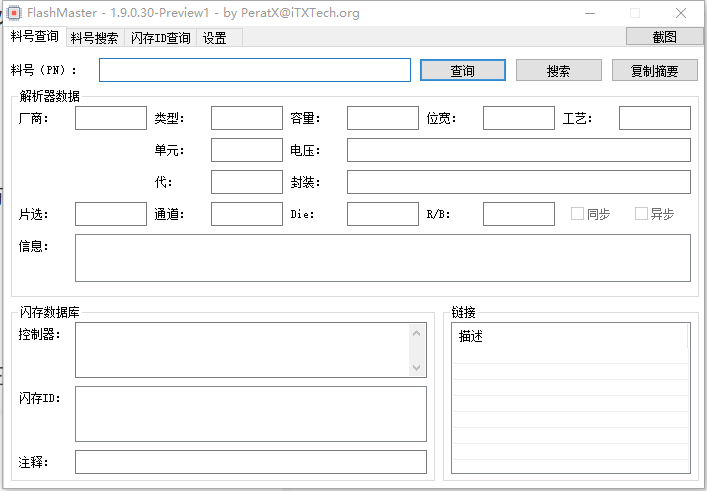Screen dimensions: 707x491
Task: Click the 工艺 field
Action: pyautogui.click(x=655, y=118)
